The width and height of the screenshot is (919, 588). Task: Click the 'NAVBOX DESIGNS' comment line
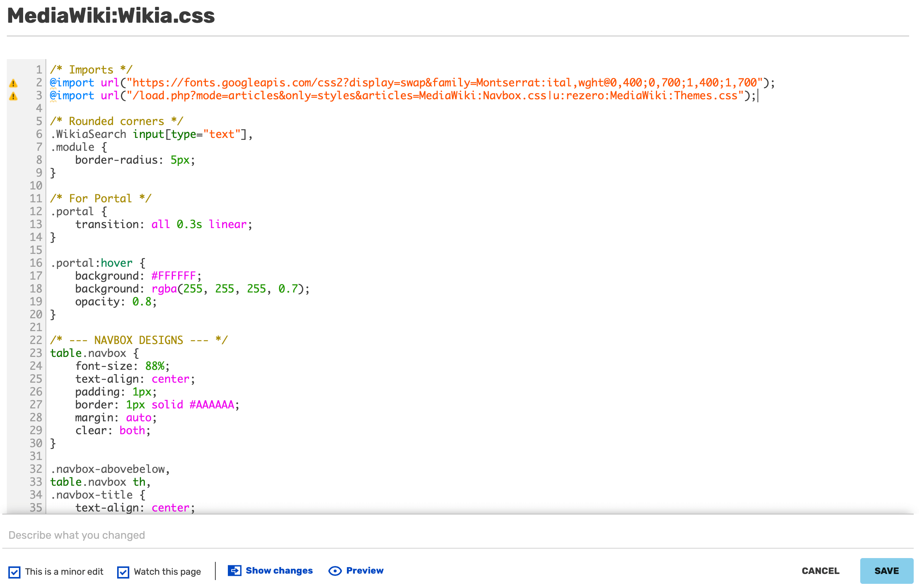tap(138, 340)
